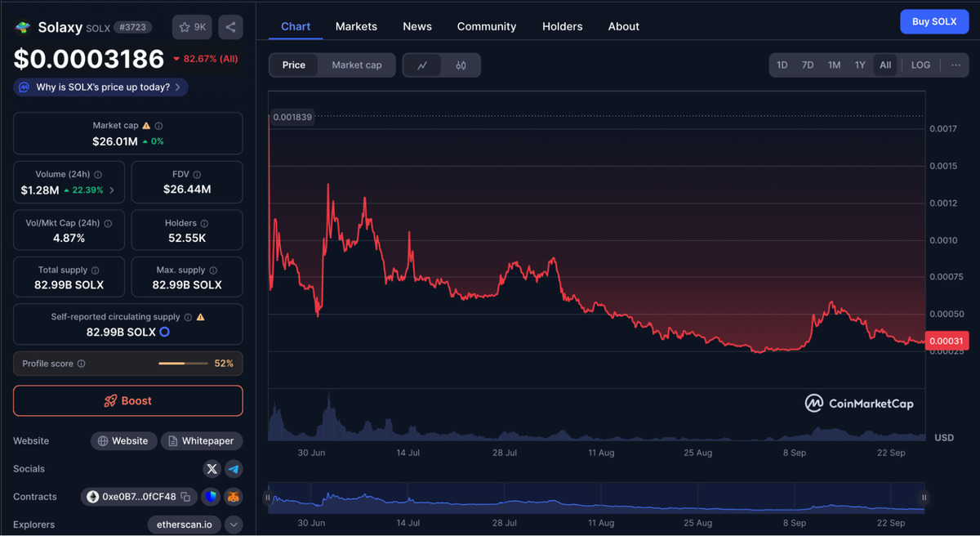Open the Total supply info icon
The width and height of the screenshot is (980, 536).
[x=96, y=270]
